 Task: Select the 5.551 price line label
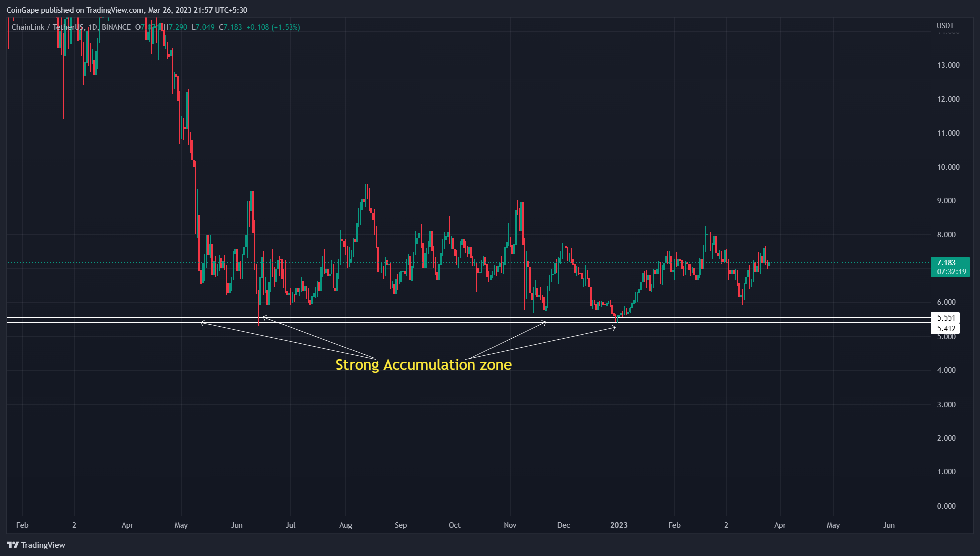[945, 318]
